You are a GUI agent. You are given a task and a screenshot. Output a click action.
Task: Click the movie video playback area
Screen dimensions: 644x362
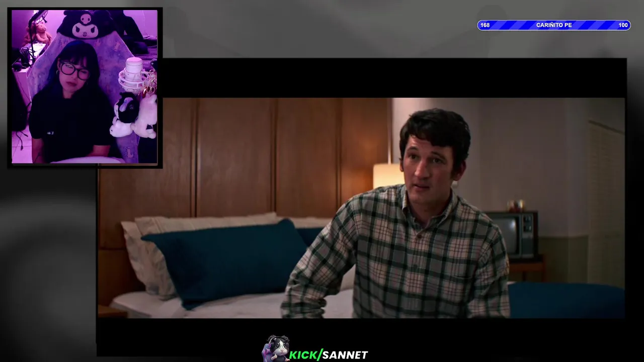tap(361, 208)
